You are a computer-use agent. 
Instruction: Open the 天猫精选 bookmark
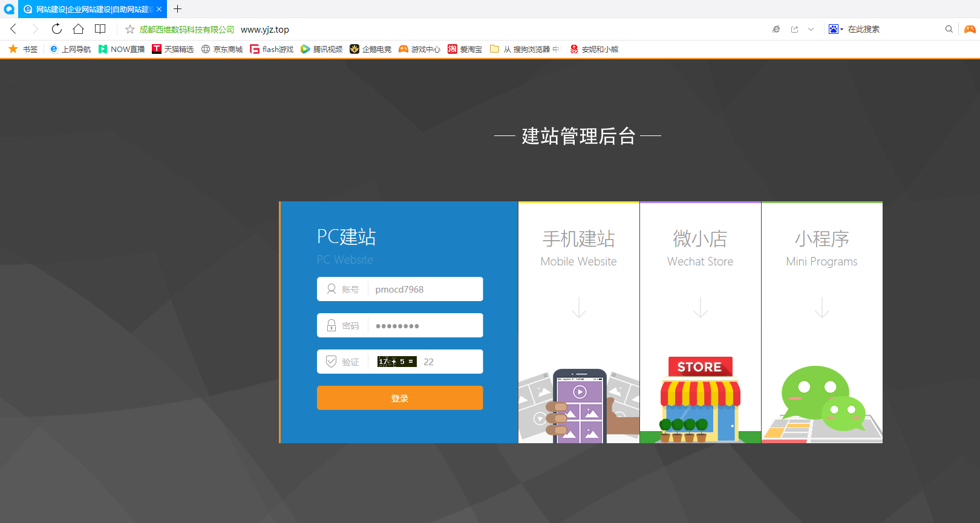pos(173,49)
